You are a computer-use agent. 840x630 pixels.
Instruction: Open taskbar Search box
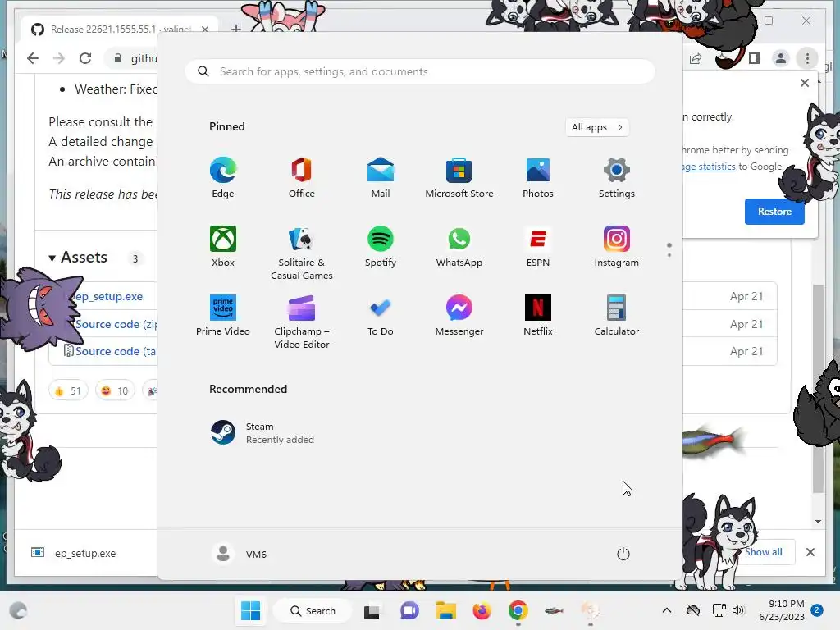pos(313,610)
